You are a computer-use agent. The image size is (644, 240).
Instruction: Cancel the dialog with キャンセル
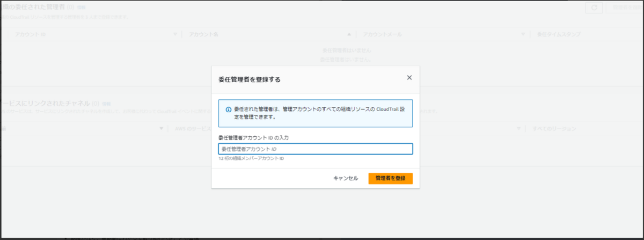point(346,178)
